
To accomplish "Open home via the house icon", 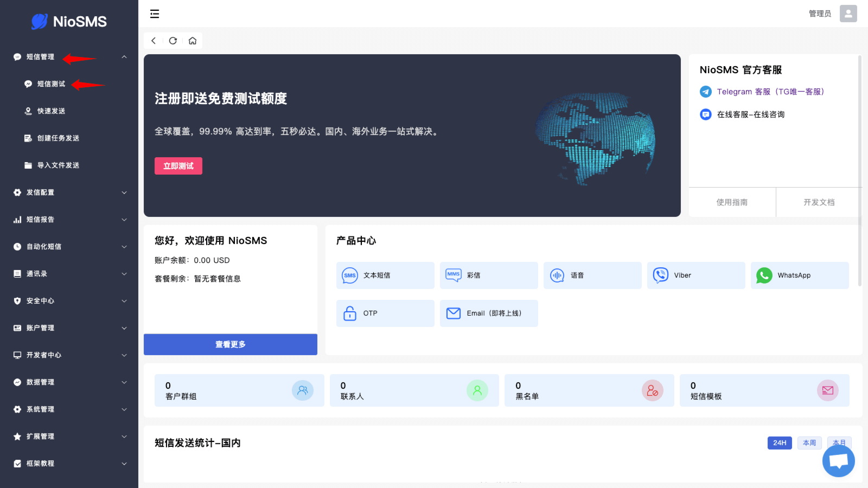I will 193,41.
